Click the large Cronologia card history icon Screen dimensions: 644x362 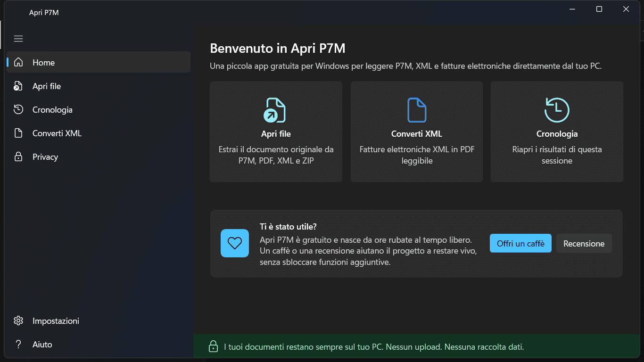(x=557, y=110)
